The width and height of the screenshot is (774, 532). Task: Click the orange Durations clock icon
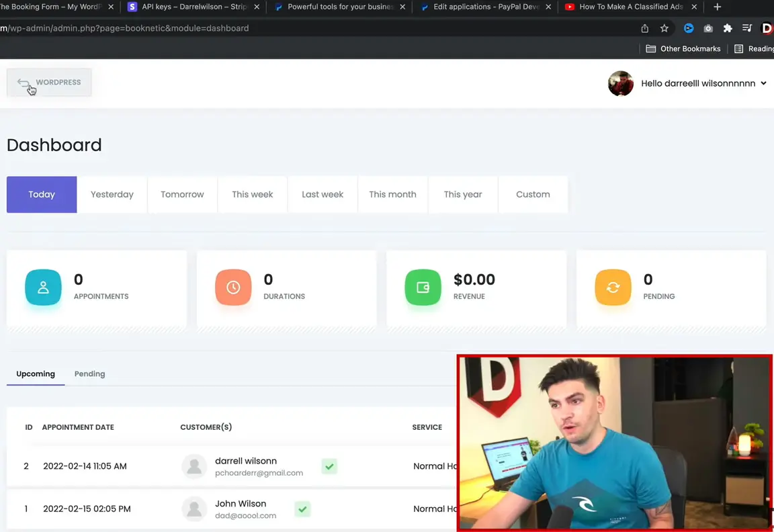[x=233, y=287]
